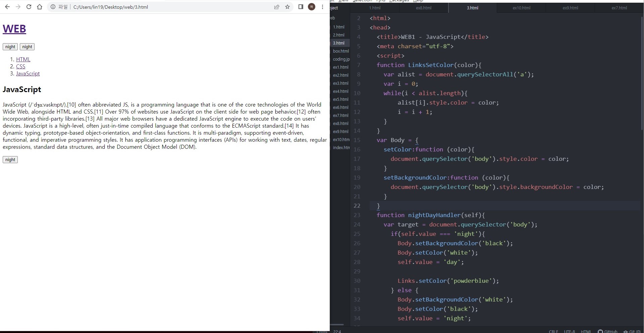Screen dimensions: 644x333
Task: Open box.html in the project tree
Action: (340, 51)
